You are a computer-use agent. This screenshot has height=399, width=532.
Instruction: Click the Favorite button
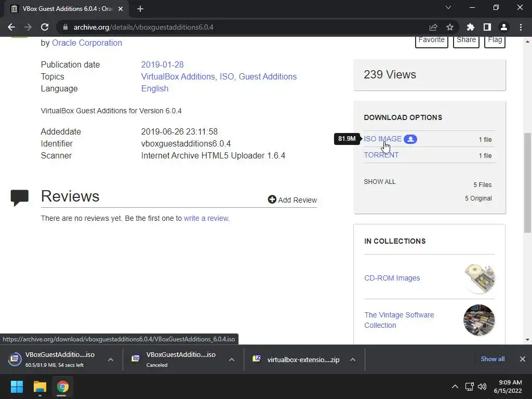[x=432, y=42]
